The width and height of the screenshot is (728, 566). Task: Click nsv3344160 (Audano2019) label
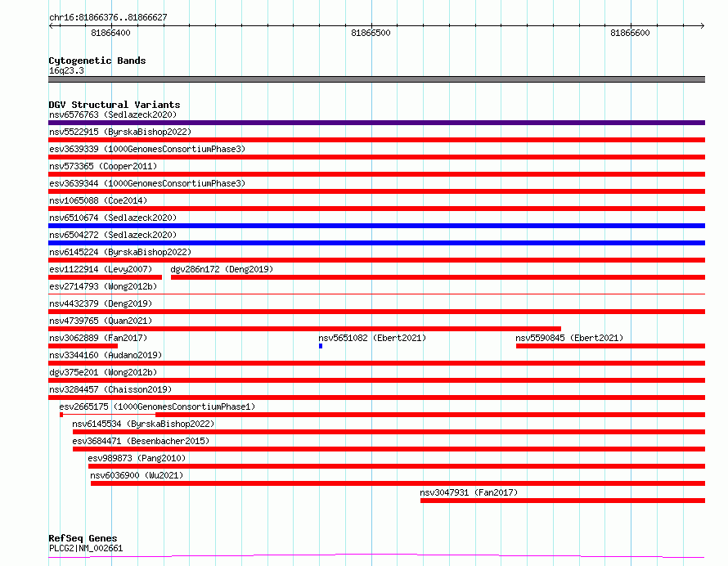[106, 355]
